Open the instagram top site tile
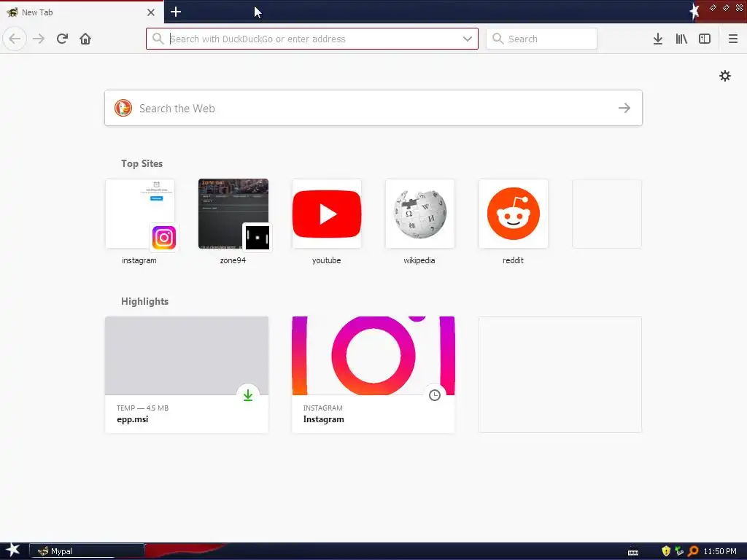Viewport: 747px width, 560px height. (x=140, y=214)
